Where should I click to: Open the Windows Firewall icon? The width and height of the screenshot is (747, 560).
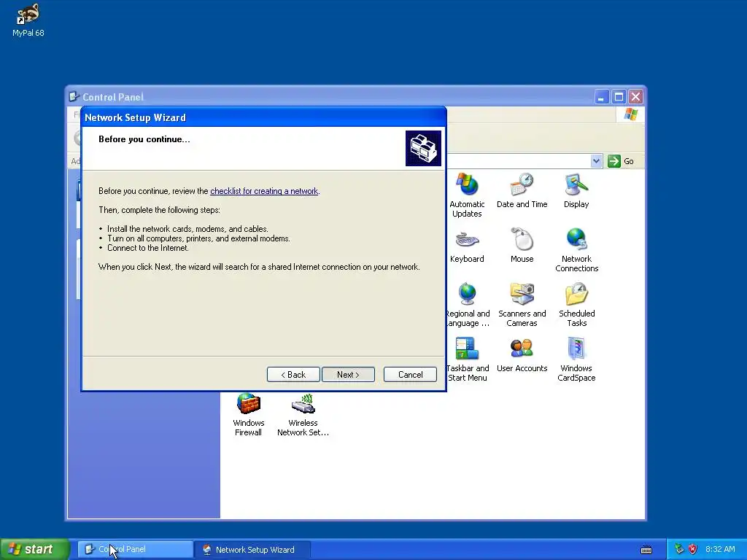click(x=248, y=414)
